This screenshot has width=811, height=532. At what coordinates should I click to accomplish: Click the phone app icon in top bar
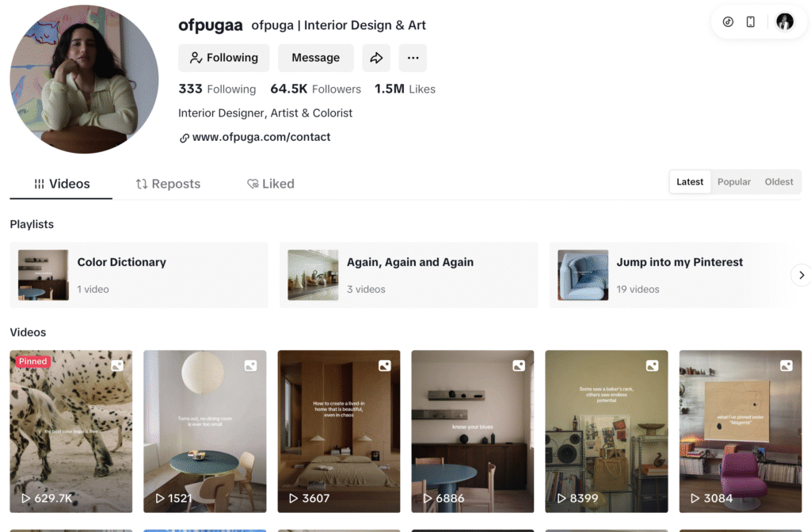(x=751, y=21)
